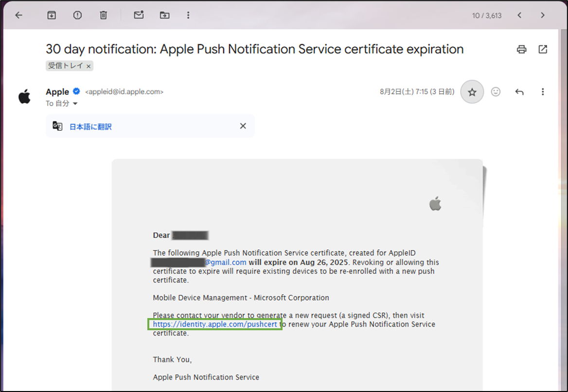The image size is (568, 392).
Task: Delete the email with trash icon
Action: click(104, 15)
